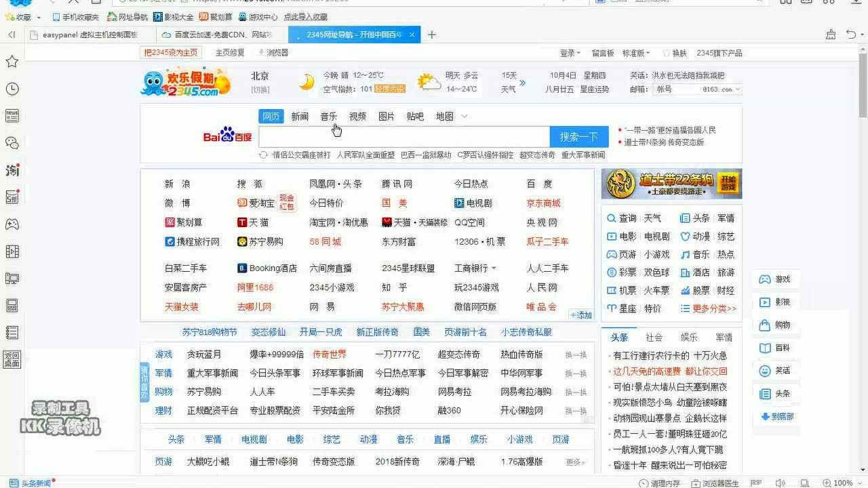Open 影视大全 bookmark
The width and height of the screenshot is (868, 488).
[174, 17]
